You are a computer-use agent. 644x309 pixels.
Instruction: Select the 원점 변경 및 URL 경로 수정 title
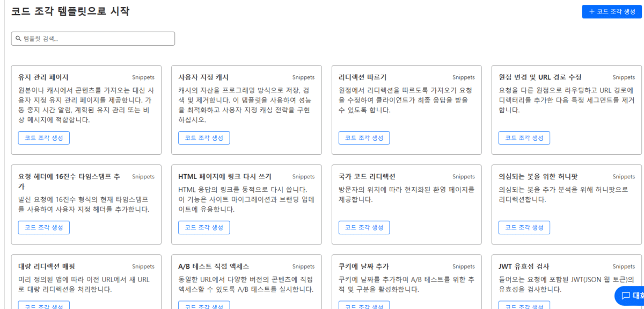[540, 77]
